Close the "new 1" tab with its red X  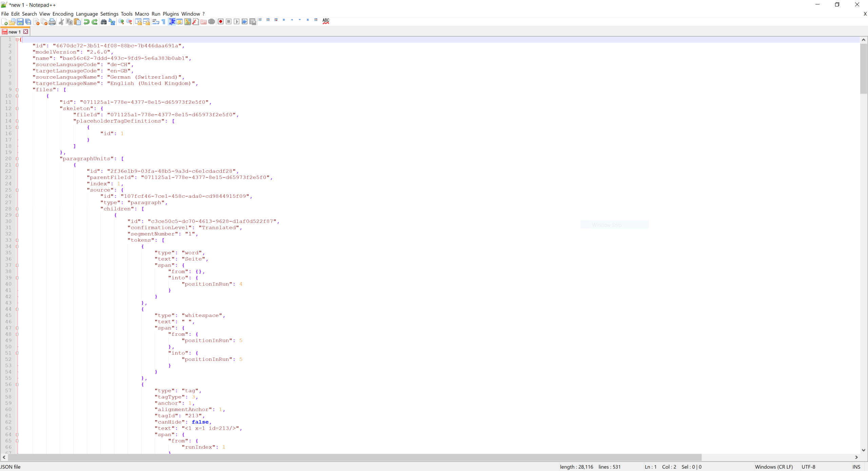pos(26,32)
